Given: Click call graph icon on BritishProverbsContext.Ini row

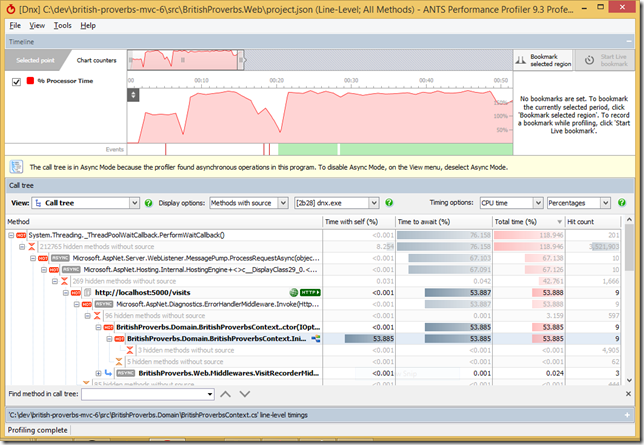Looking at the screenshot, I should click(x=315, y=339).
